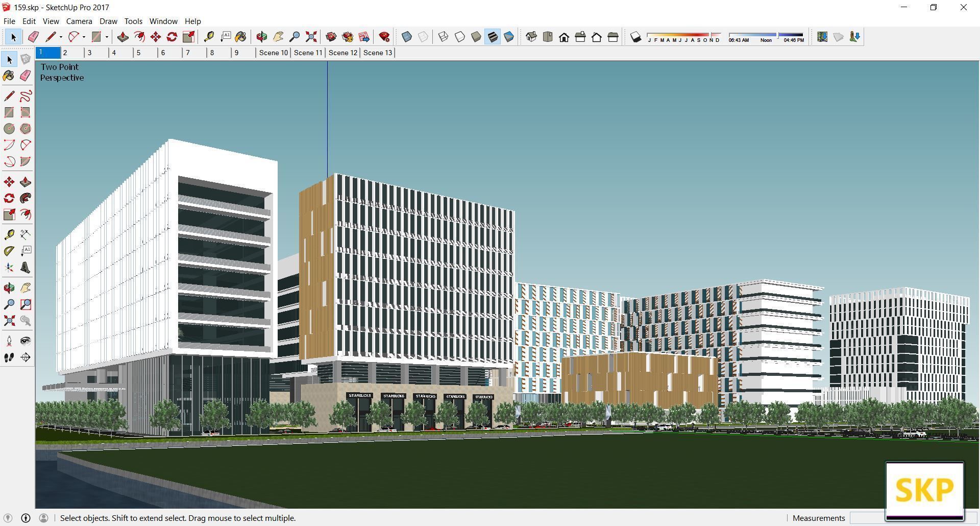This screenshot has height=526, width=980.
Task: Open the Draw menu
Action: (x=108, y=21)
